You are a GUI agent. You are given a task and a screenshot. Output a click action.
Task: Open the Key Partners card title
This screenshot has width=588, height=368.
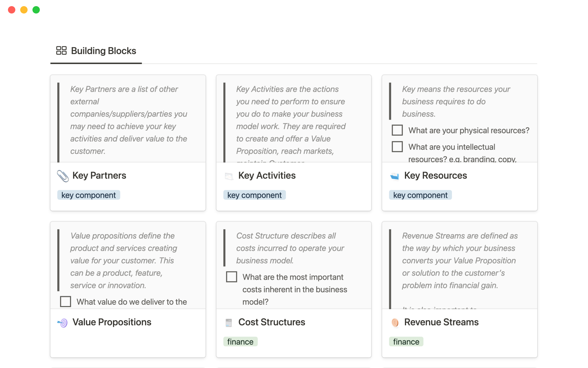[x=99, y=175]
